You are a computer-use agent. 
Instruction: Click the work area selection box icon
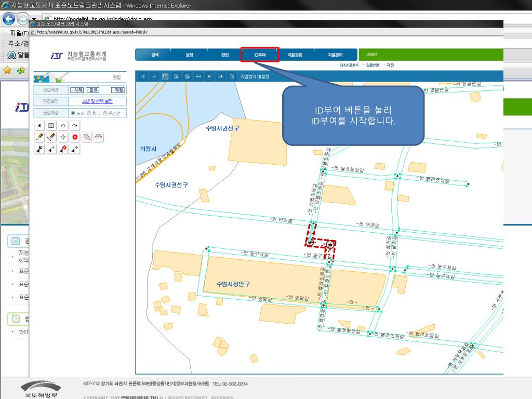click(232, 76)
